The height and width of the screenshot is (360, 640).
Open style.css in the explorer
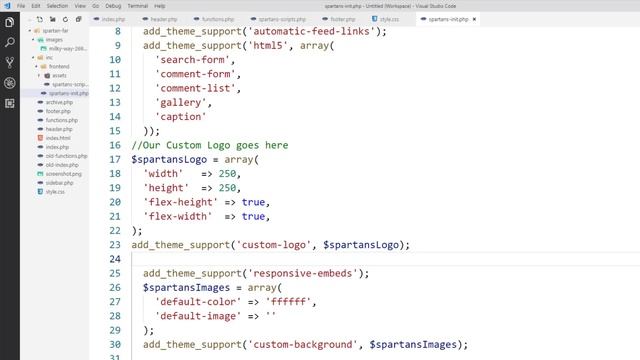[55, 191]
